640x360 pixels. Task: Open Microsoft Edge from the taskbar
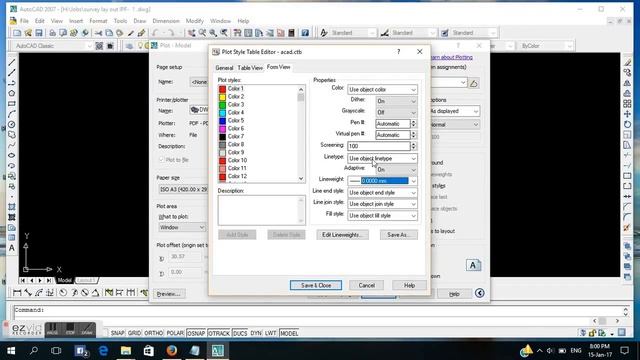pos(103,350)
